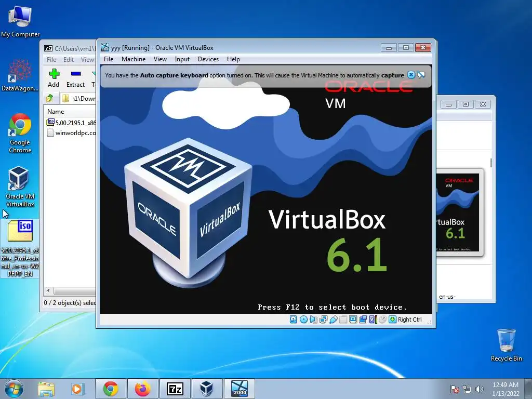Viewport: 532px width, 399px height.
Task: Open the Action Center flag in system tray
Action: click(x=454, y=389)
